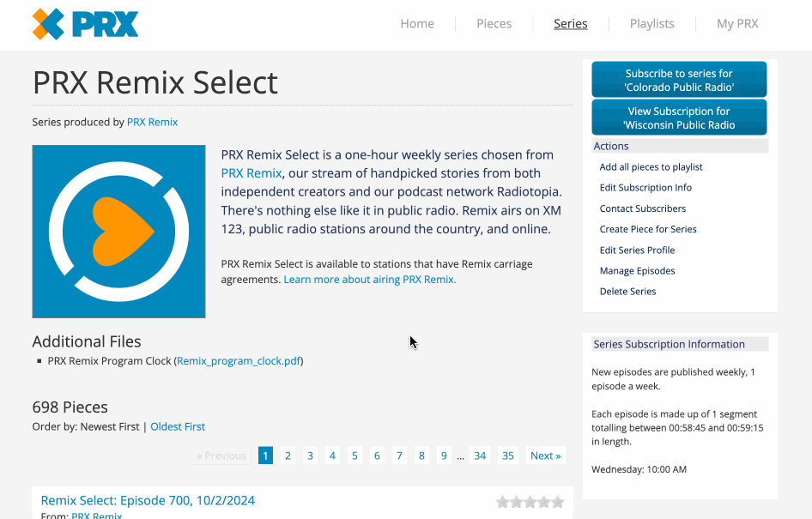The height and width of the screenshot is (519, 812).
Task: Open the Series navigation item
Action: [570, 24]
